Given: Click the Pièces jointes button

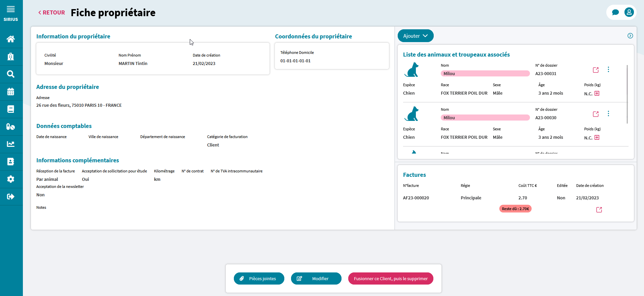Looking at the screenshot, I should click(x=259, y=278).
